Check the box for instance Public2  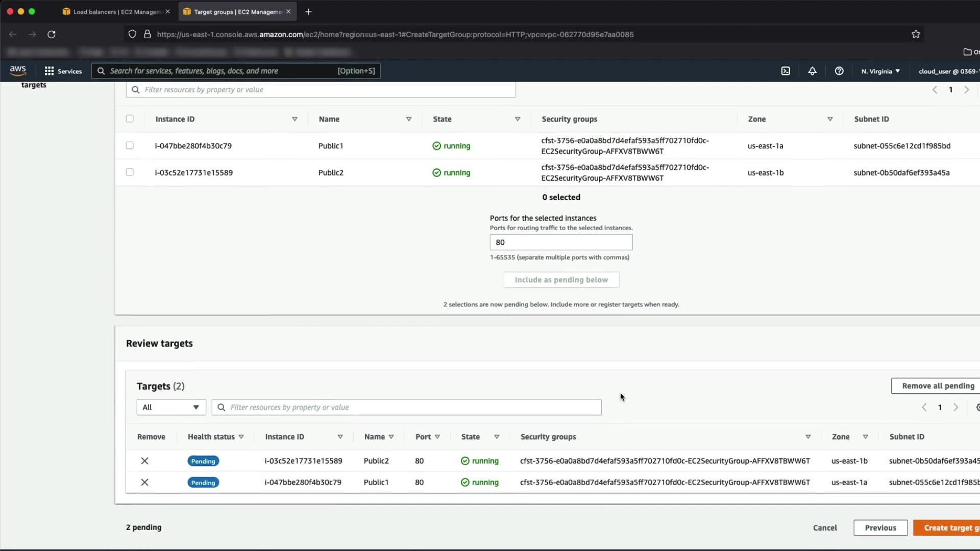pyautogui.click(x=130, y=172)
